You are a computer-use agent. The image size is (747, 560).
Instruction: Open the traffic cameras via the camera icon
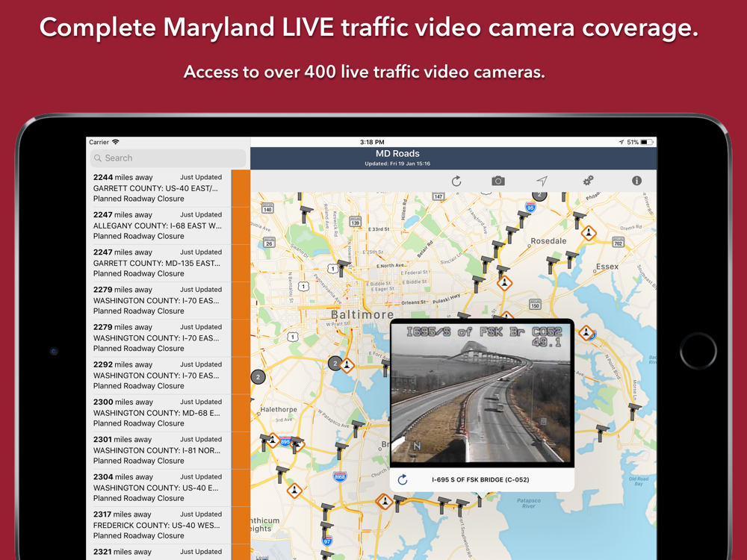tap(498, 181)
